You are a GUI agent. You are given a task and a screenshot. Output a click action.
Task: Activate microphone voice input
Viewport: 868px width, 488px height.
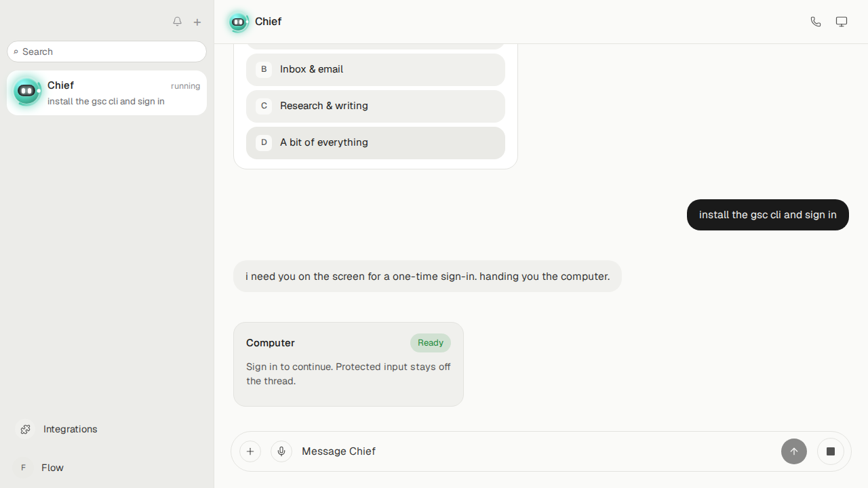[281, 451]
